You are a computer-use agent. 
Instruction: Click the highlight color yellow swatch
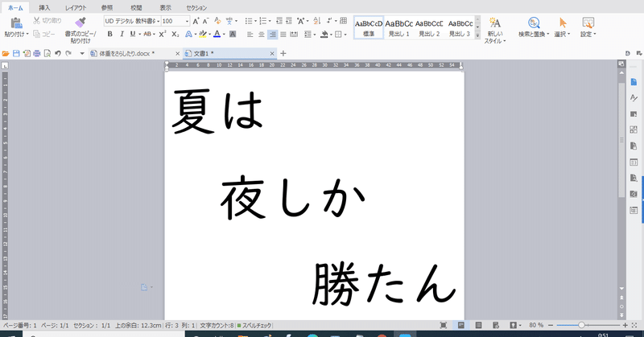tap(203, 35)
